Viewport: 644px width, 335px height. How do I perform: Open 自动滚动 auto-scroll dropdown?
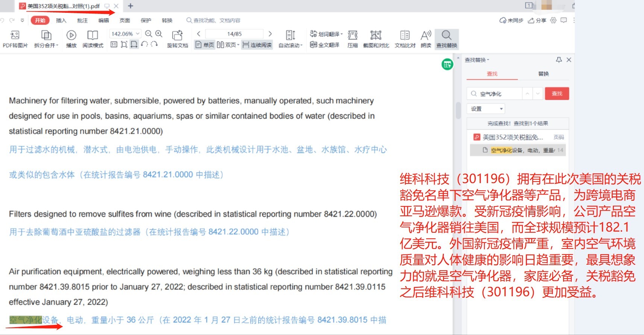[290, 39]
